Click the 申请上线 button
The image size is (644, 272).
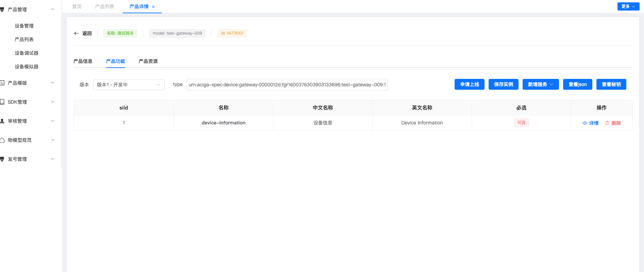click(469, 84)
